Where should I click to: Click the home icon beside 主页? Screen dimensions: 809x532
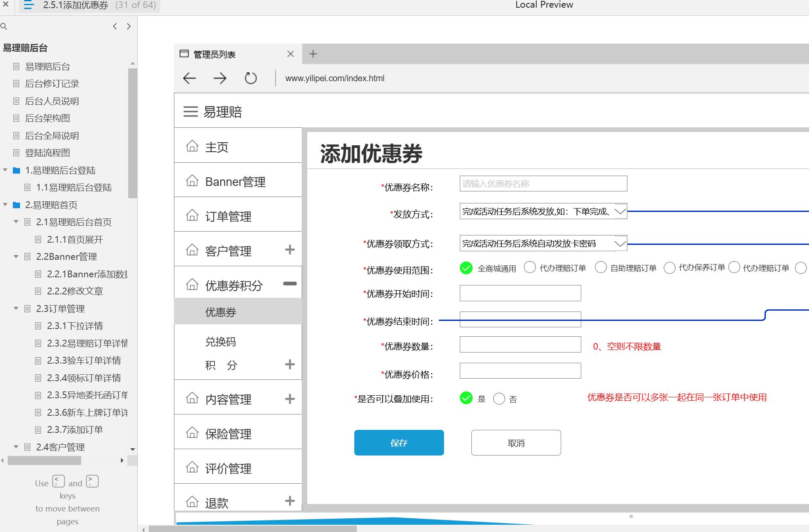coord(192,146)
